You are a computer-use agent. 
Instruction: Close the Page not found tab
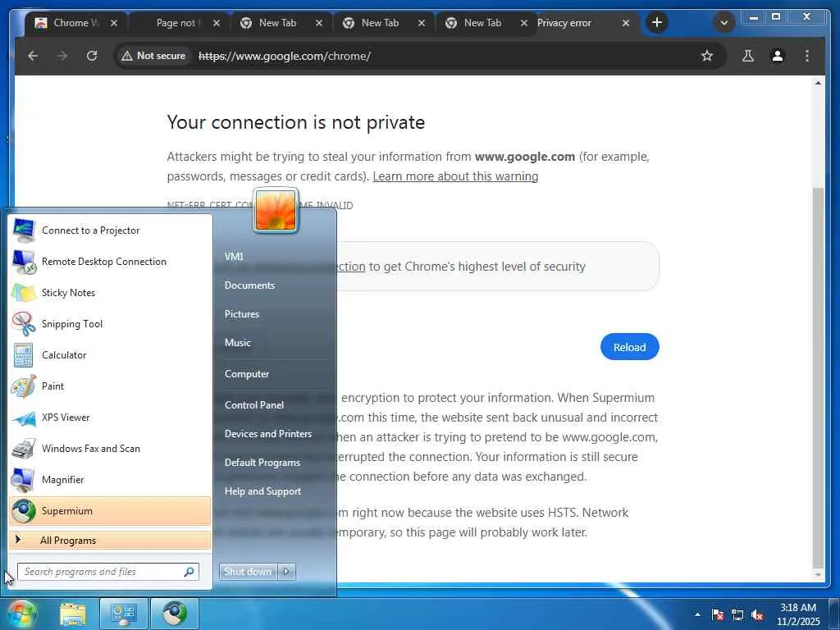pos(217,23)
